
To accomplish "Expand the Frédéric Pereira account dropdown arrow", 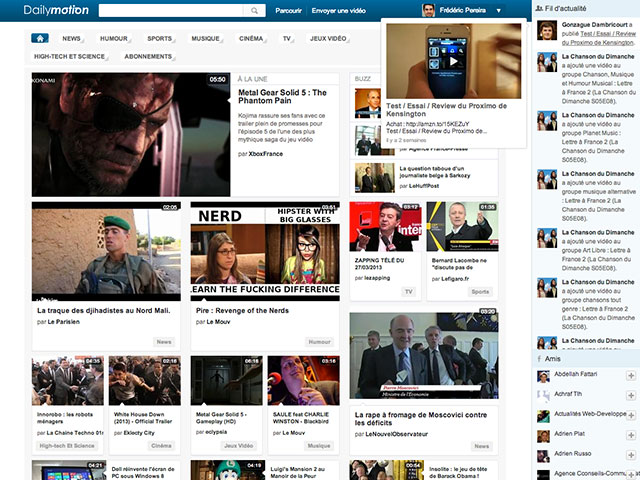I will (498, 11).
